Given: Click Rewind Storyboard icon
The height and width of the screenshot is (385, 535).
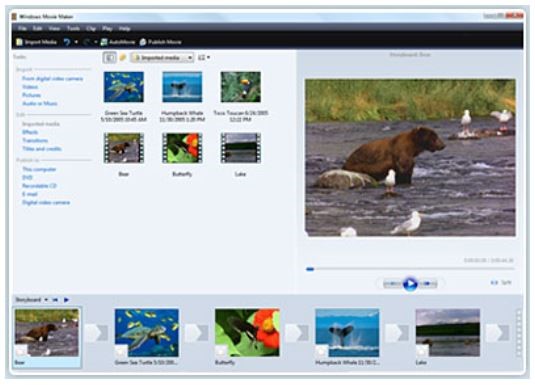Looking at the screenshot, I should tap(55, 300).
